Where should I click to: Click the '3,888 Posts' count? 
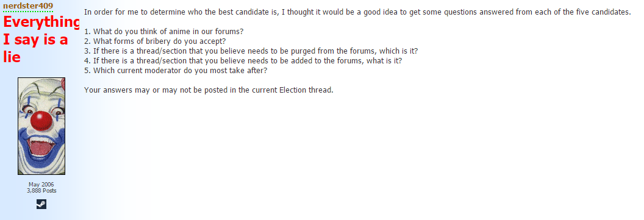click(41, 191)
